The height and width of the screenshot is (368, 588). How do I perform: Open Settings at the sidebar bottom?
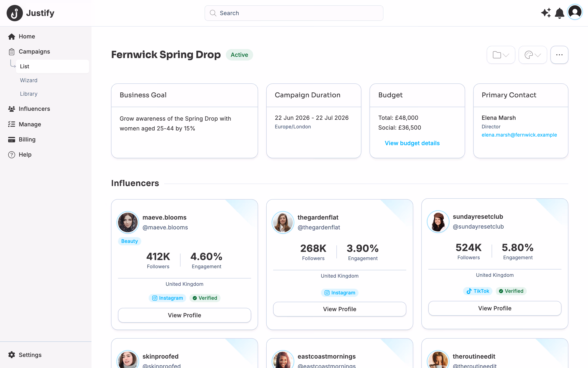(30, 355)
